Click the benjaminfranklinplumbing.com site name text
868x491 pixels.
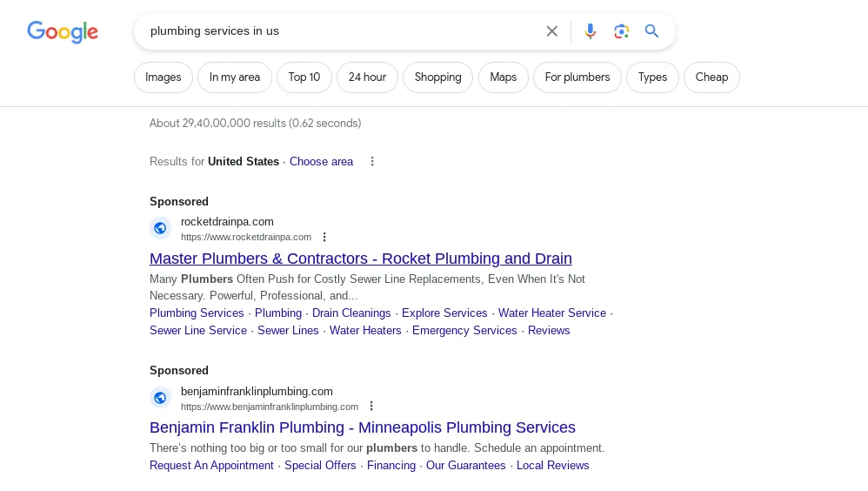[x=257, y=391]
